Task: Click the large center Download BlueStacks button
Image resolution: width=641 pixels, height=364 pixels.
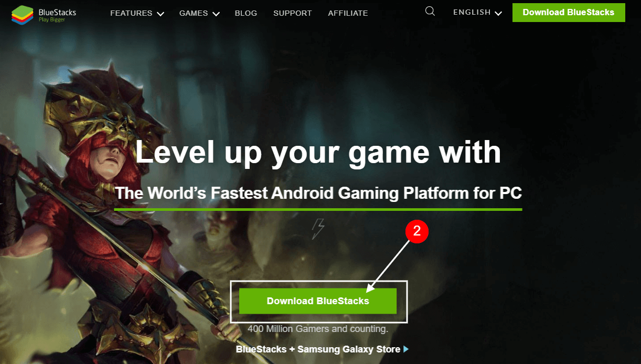Action: pyautogui.click(x=318, y=301)
